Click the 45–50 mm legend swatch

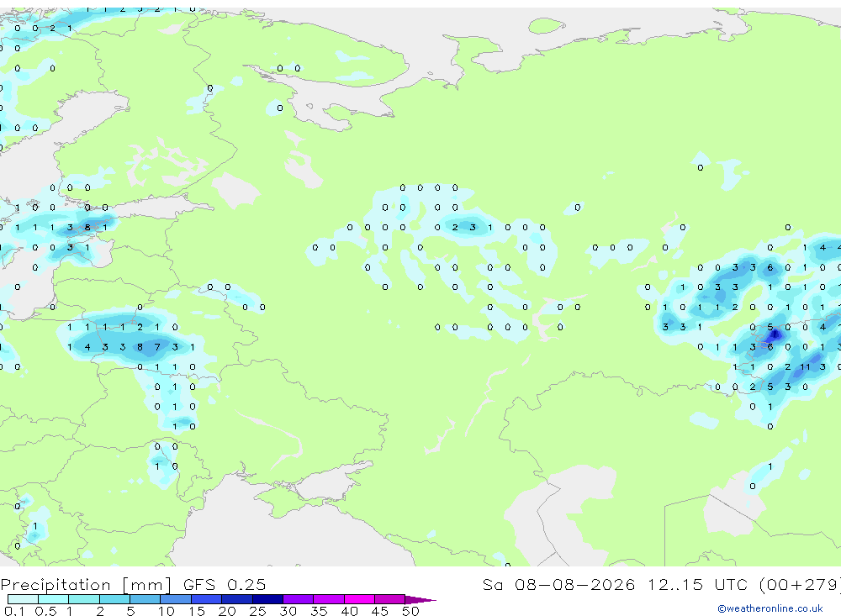[x=390, y=599]
